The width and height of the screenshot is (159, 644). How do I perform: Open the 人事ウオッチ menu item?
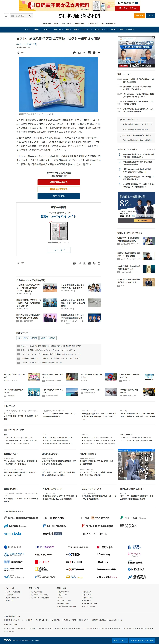point(93,23)
